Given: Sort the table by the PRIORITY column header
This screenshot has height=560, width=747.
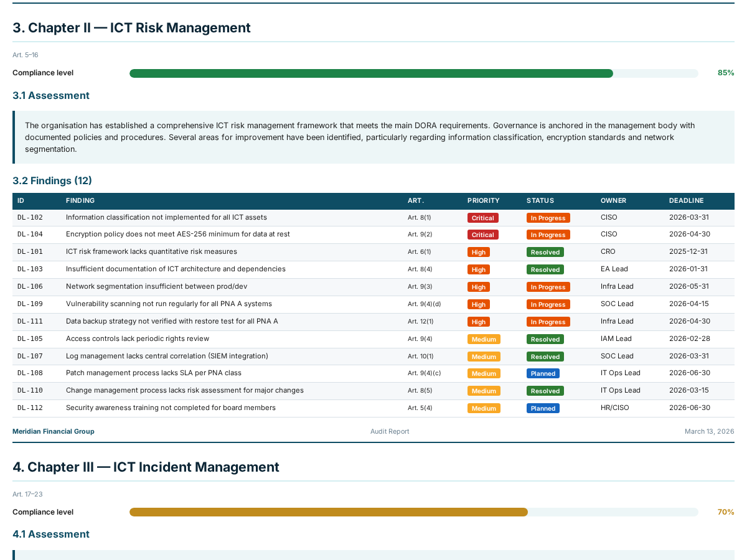Looking at the screenshot, I should click(483, 200).
